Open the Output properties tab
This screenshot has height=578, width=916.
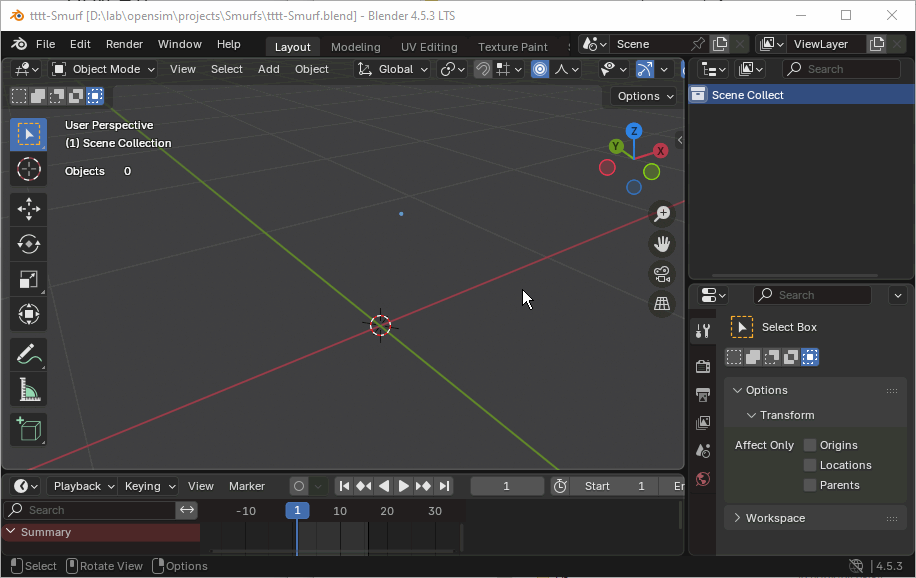(x=703, y=395)
